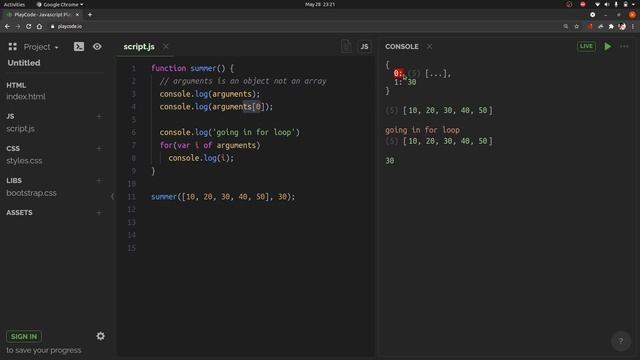The height and width of the screenshot is (360, 640).
Task: Reload the page in Chrome
Action: click(x=28, y=26)
